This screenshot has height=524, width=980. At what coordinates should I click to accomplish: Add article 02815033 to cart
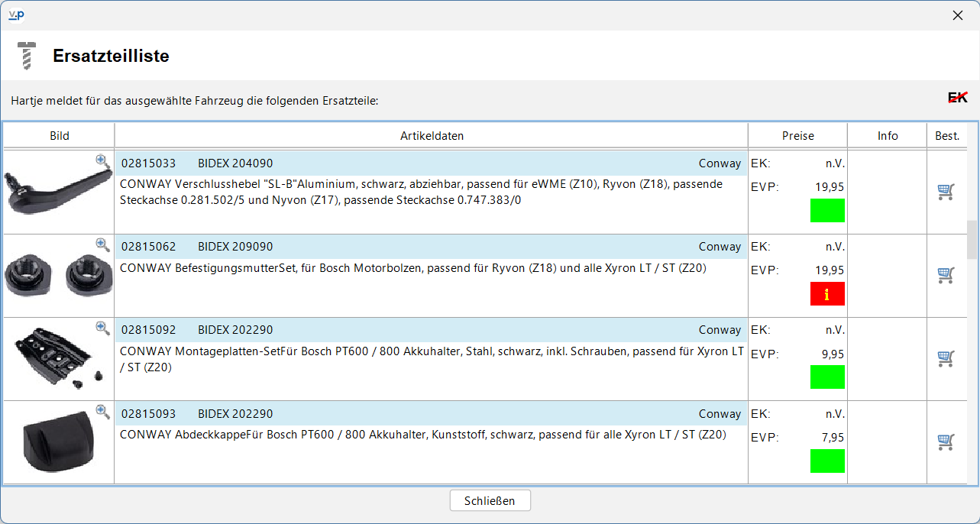pos(946,192)
